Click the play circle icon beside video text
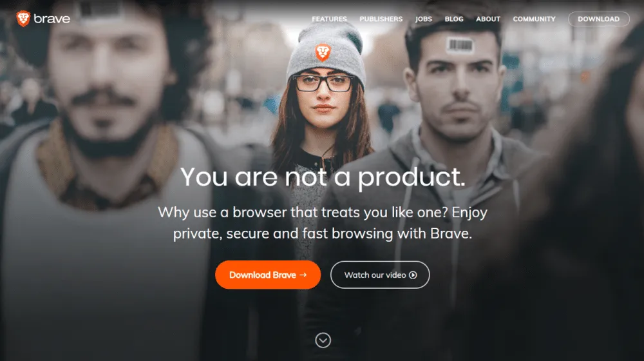644x361 pixels. [413, 275]
